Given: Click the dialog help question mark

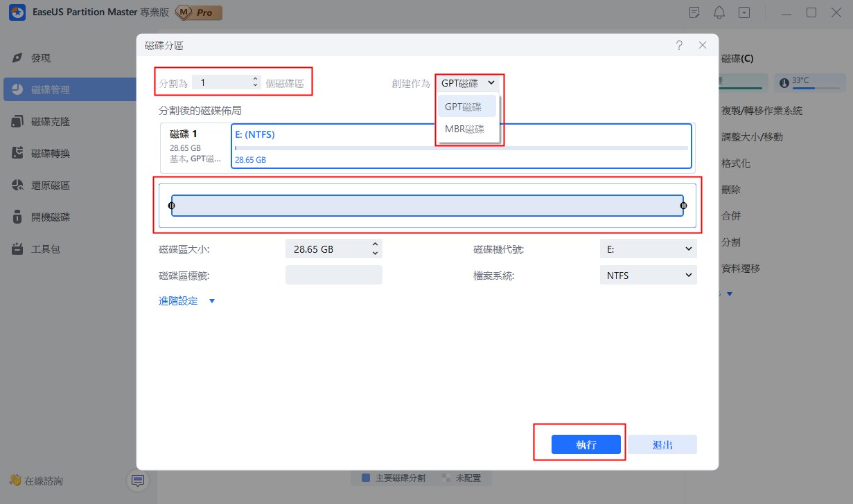Looking at the screenshot, I should pos(678,45).
